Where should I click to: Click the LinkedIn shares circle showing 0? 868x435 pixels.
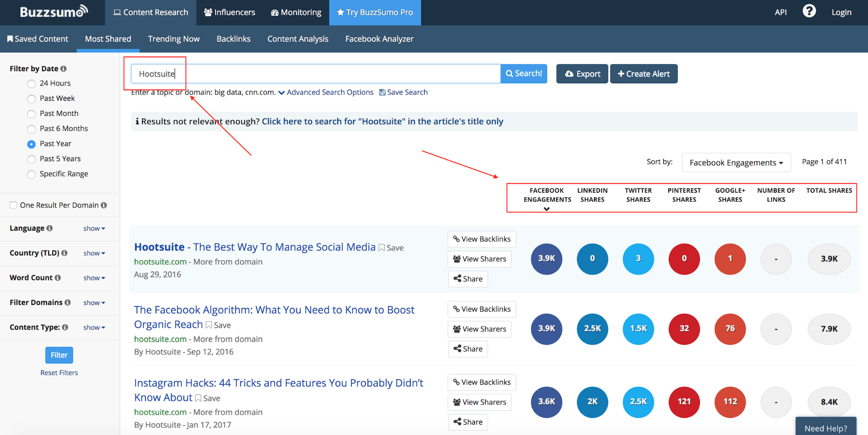[x=592, y=259]
